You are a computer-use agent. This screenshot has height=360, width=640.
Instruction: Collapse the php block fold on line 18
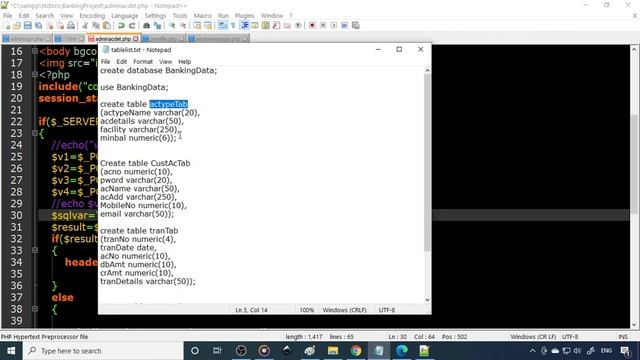point(35,75)
